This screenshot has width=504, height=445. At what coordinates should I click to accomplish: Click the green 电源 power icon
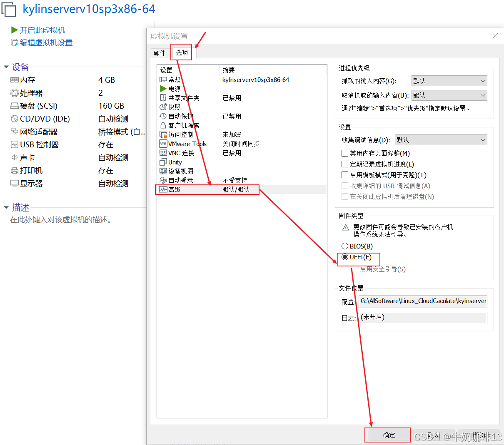click(163, 89)
